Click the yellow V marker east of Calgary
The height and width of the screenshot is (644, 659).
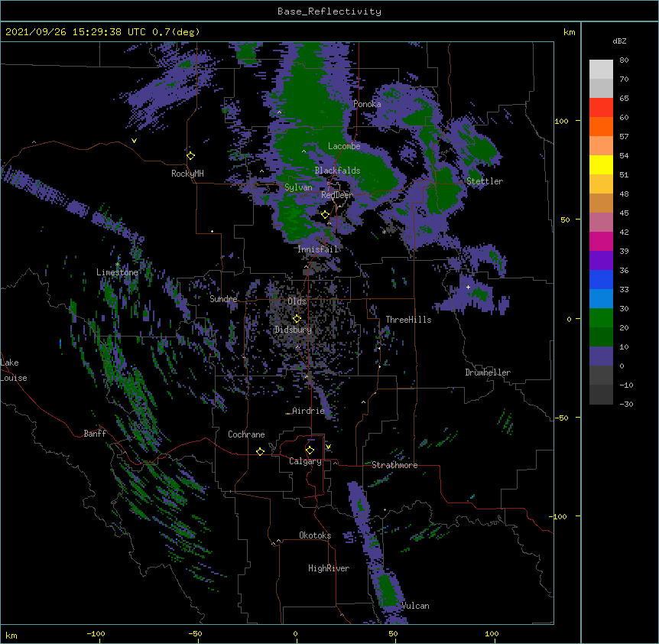(x=328, y=447)
